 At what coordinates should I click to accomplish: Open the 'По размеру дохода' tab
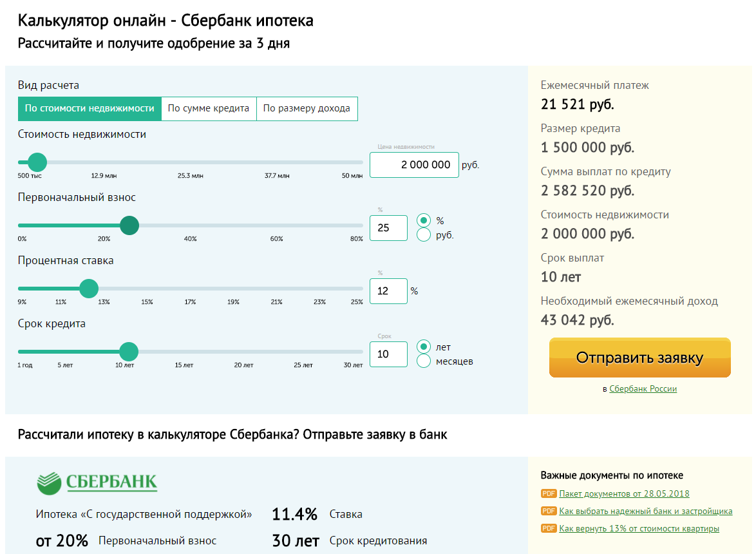click(x=307, y=108)
